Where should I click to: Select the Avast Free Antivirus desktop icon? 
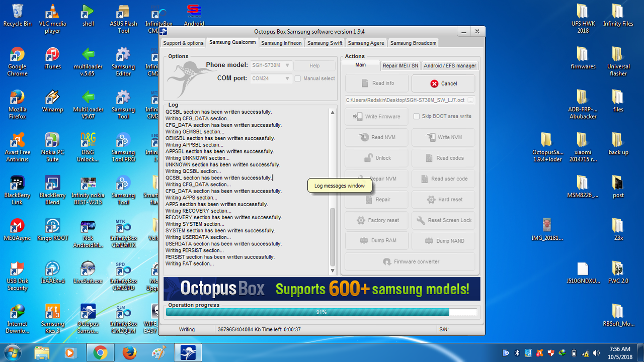17,147
